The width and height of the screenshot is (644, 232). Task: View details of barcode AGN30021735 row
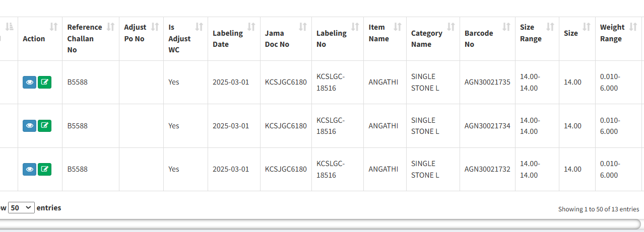[x=30, y=82]
